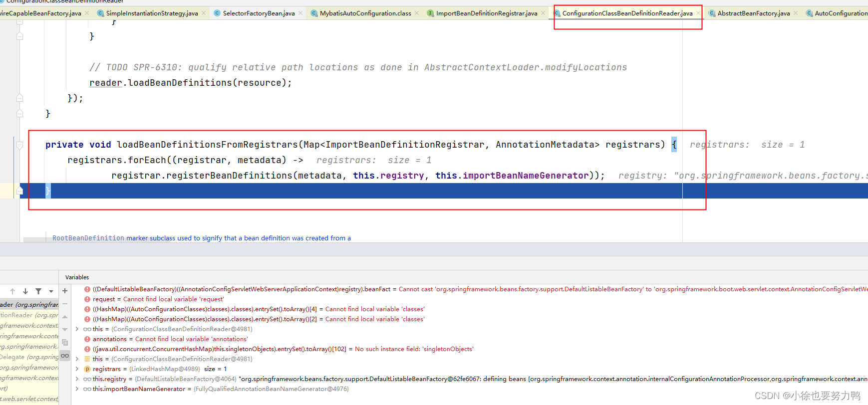
Task: Click the RootBeanDefinition documentation link
Action: coord(88,238)
